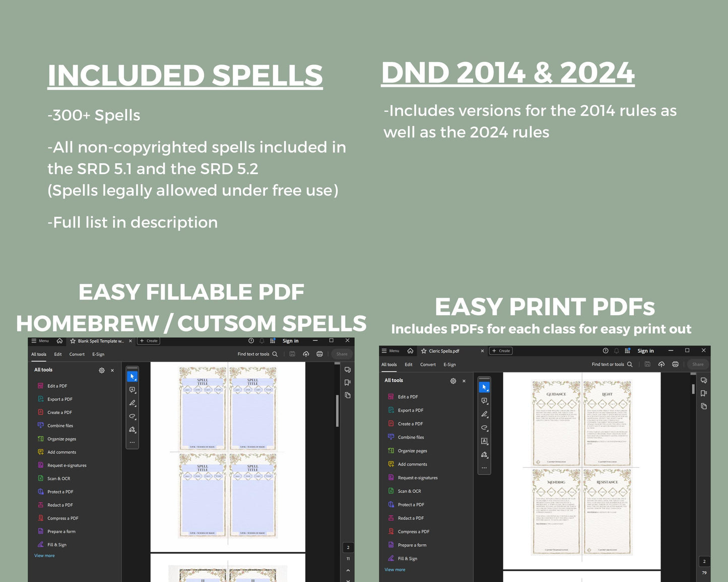The width and height of the screenshot is (728, 582).
Task: Open Organize pages from the All tools sidebar
Action: click(61, 439)
